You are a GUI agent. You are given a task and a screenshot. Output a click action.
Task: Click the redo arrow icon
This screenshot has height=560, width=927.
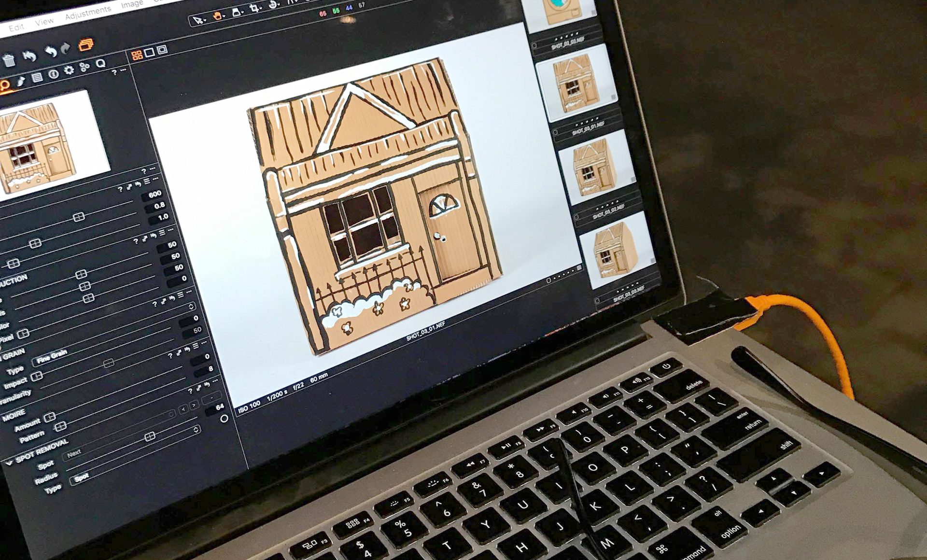click(66, 48)
